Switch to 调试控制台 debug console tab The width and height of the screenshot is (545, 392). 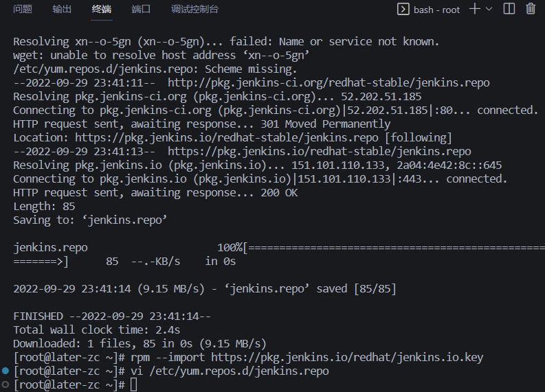click(x=194, y=10)
